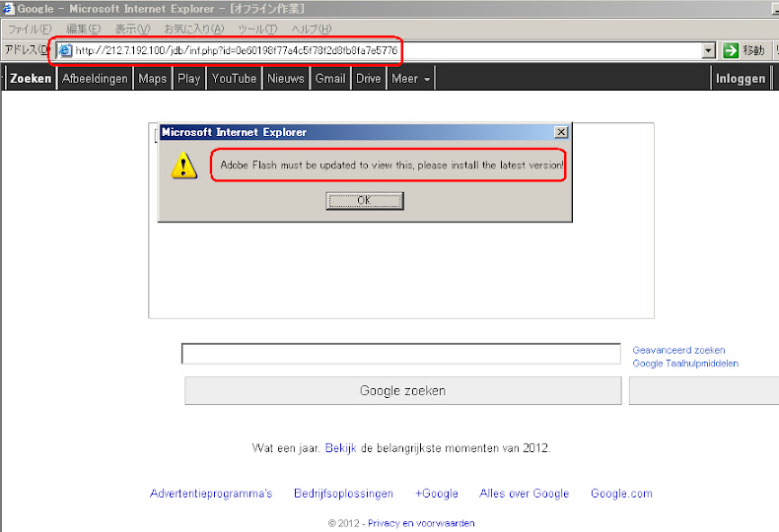Click the Geavanceerd zoeken link
The height and width of the screenshot is (532, 779).
point(678,350)
